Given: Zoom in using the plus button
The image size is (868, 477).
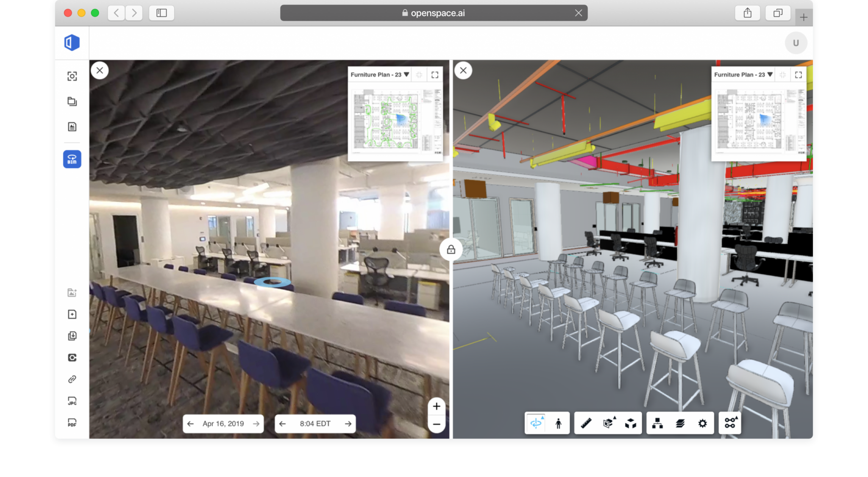Looking at the screenshot, I should tap(436, 406).
